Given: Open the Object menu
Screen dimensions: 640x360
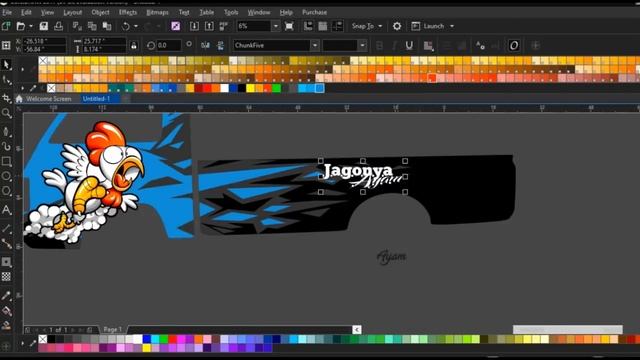Looking at the screenshot, I should tap(100, 12).
